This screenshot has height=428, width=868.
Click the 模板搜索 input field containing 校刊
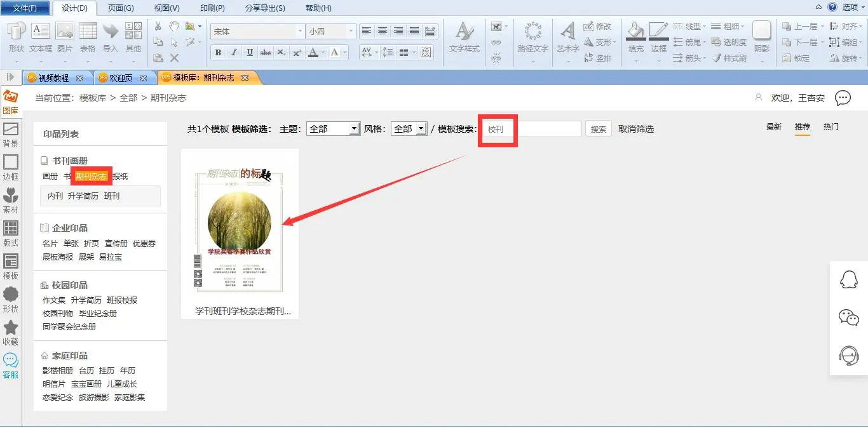(532, 129)
